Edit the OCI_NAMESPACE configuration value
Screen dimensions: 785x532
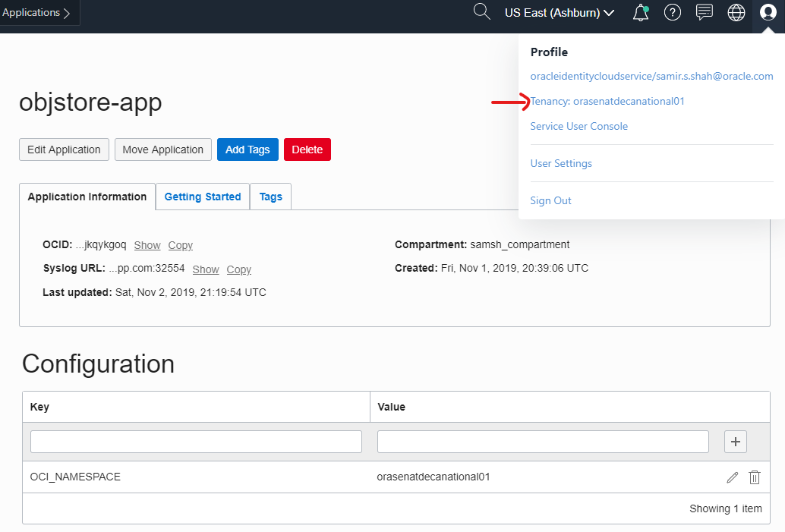click(x=732, y=477)
